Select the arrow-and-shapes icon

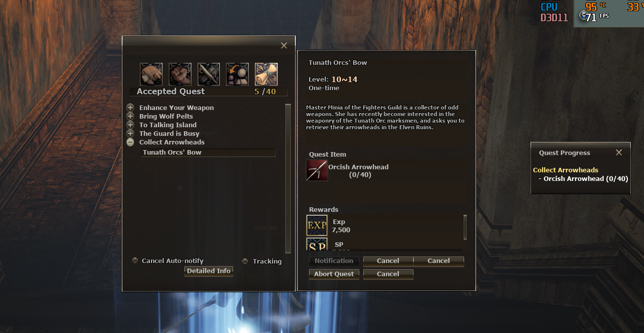tap(237, 74)
